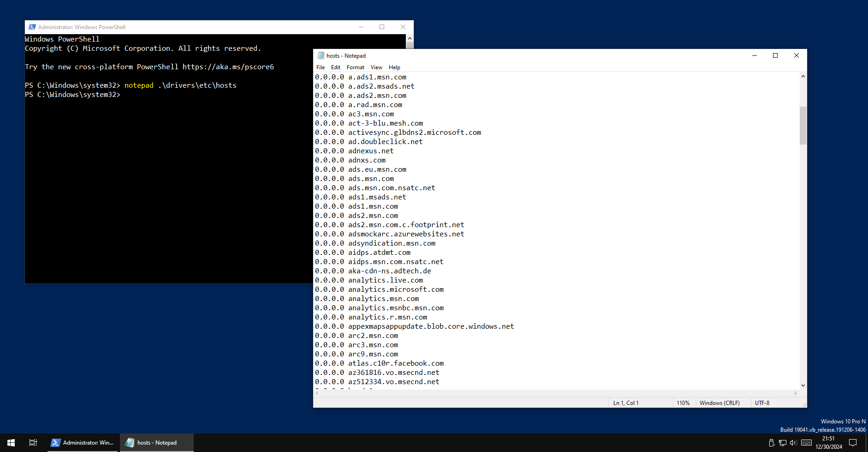Click the line appexmapsappupdate.blob.core.windows.net

[x=415, y=326]
